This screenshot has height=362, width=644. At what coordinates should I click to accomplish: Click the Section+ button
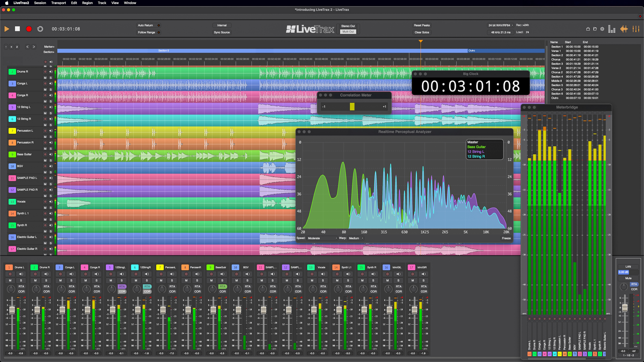(49, 52)
